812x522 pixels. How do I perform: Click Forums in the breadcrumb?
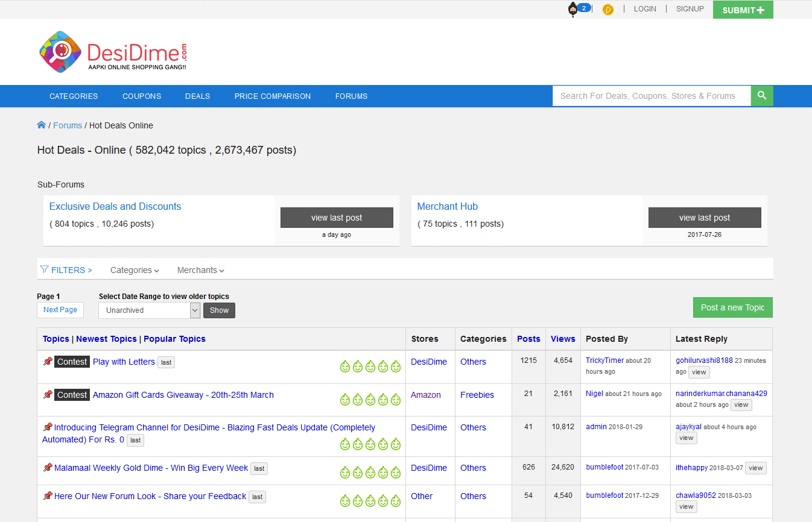point(68,125)
